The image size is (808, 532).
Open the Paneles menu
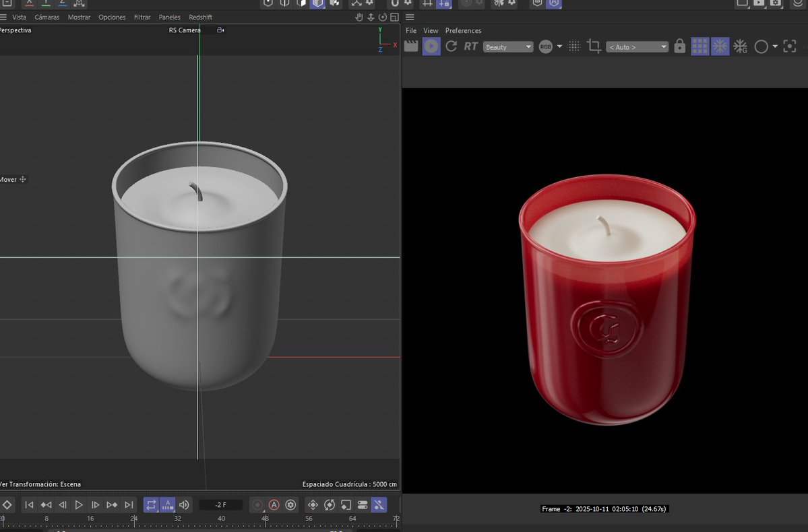click(x=170, y=17)
